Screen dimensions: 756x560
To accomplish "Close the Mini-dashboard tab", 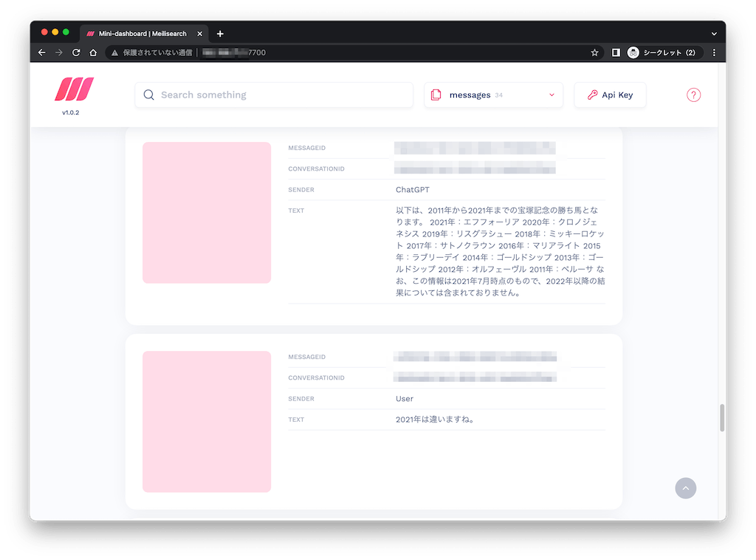I will (199, 34).
